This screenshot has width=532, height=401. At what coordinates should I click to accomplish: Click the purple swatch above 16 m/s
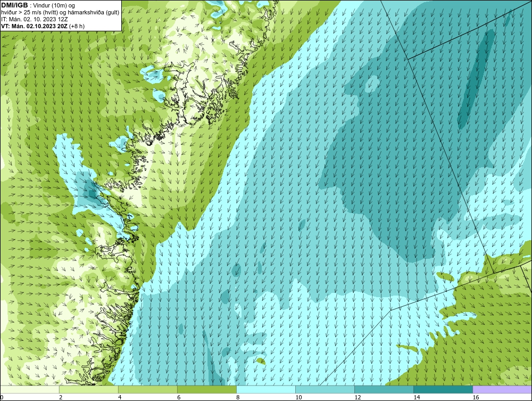502,389
